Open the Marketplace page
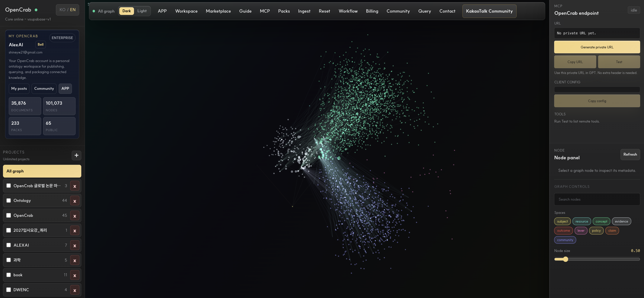 [218, 11]
